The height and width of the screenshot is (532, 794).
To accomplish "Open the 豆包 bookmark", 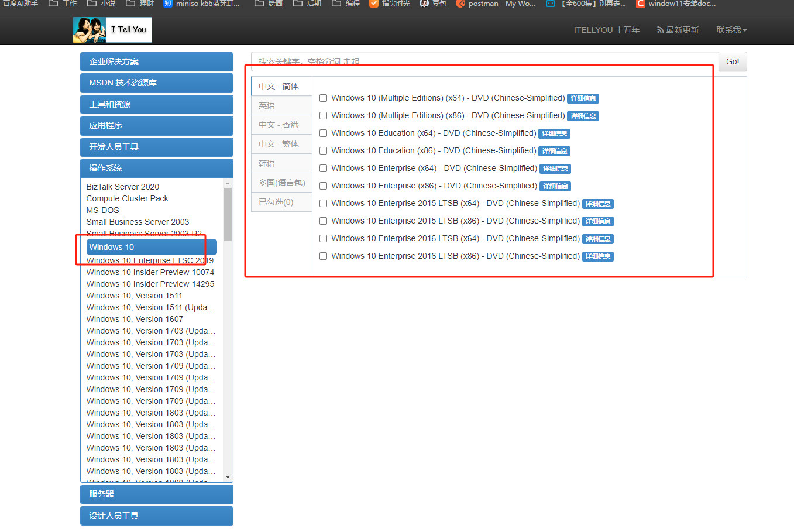I will (x=433, y=4).
